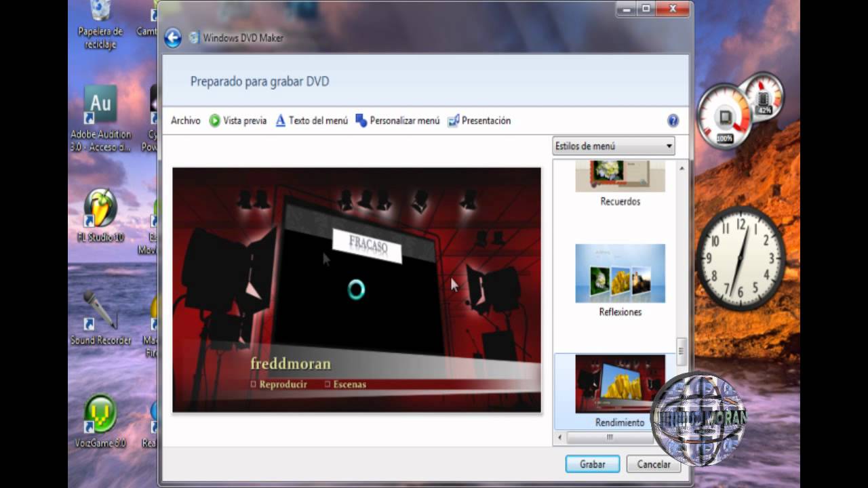Screen dimensions: 868x488
Task: Select the Reflexiones menu style thumbnail
Action: [x=620, y=273]
